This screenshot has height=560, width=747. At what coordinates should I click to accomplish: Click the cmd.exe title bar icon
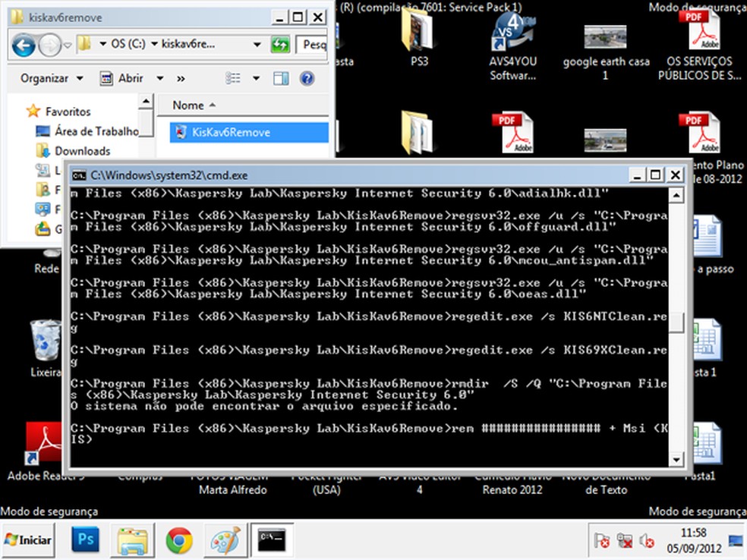[79, 176]
